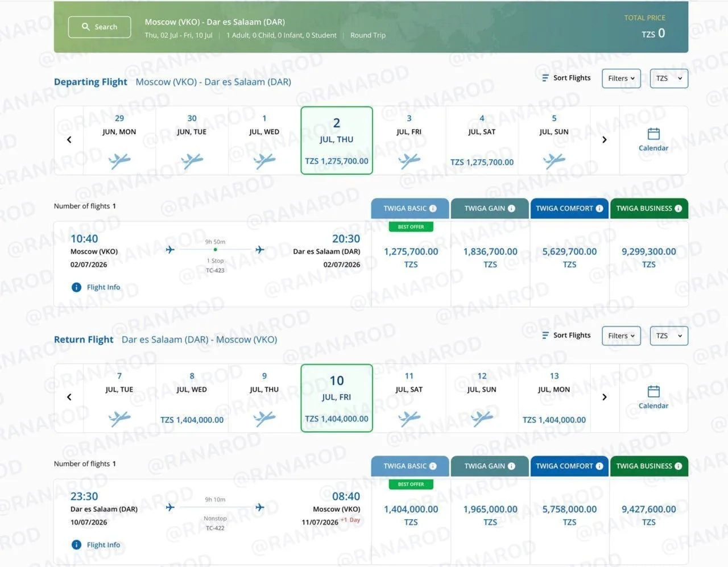
Task: Click the Twiga Business info icon for return flight
Action: (x=678, y=466)
